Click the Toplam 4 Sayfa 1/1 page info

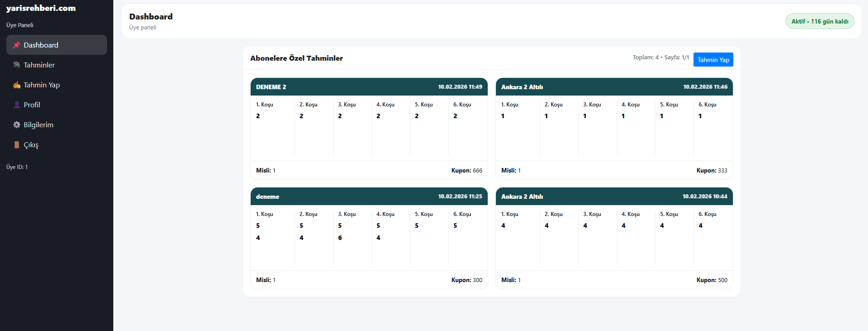click(660, 58)
